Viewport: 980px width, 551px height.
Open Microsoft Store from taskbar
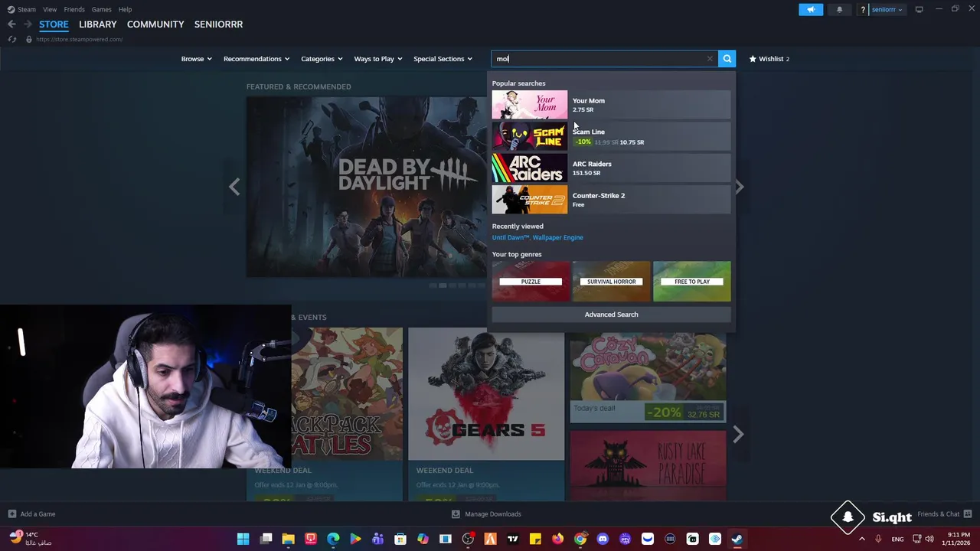click(x=400, y=539)
